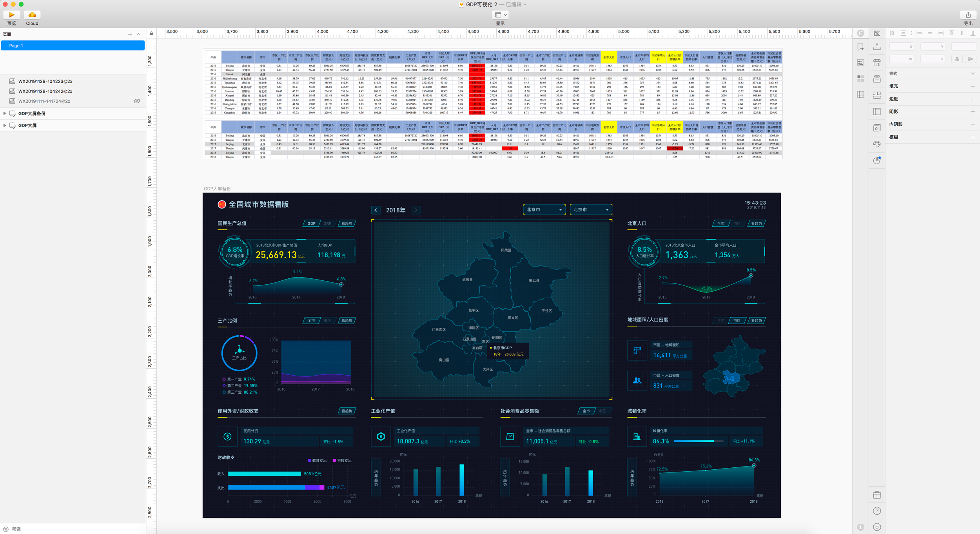980x534 pixels.
Task: Collapse the 页面 pages list chevron
Action: pos(139,35)
